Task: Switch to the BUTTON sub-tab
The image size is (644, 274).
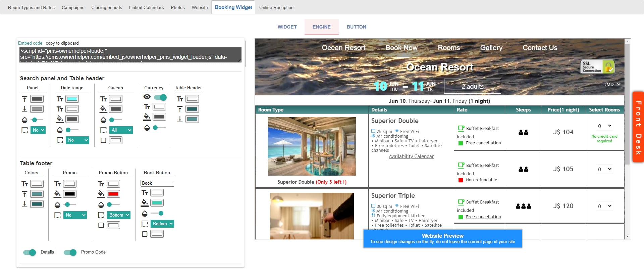Action: (x=356, y=27)
